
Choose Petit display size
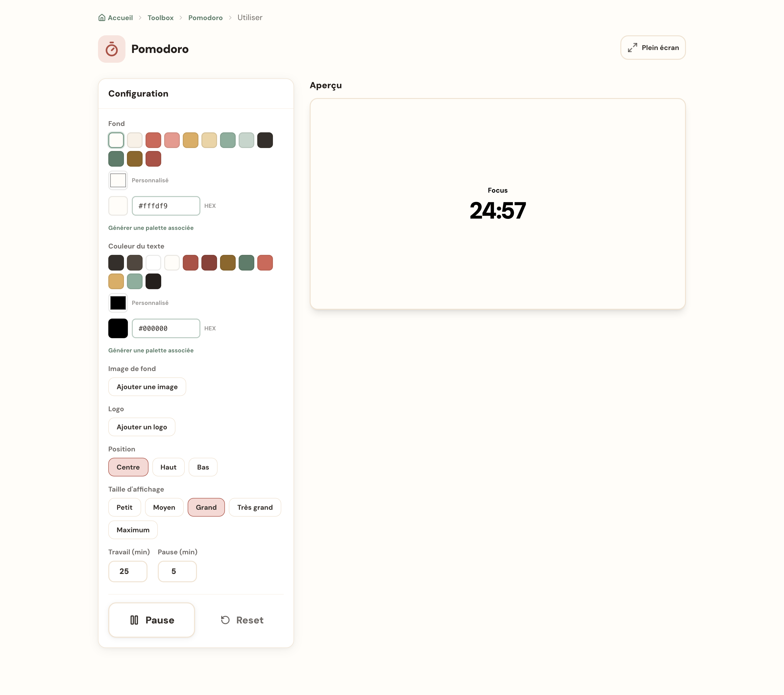[x=124, y=507]
